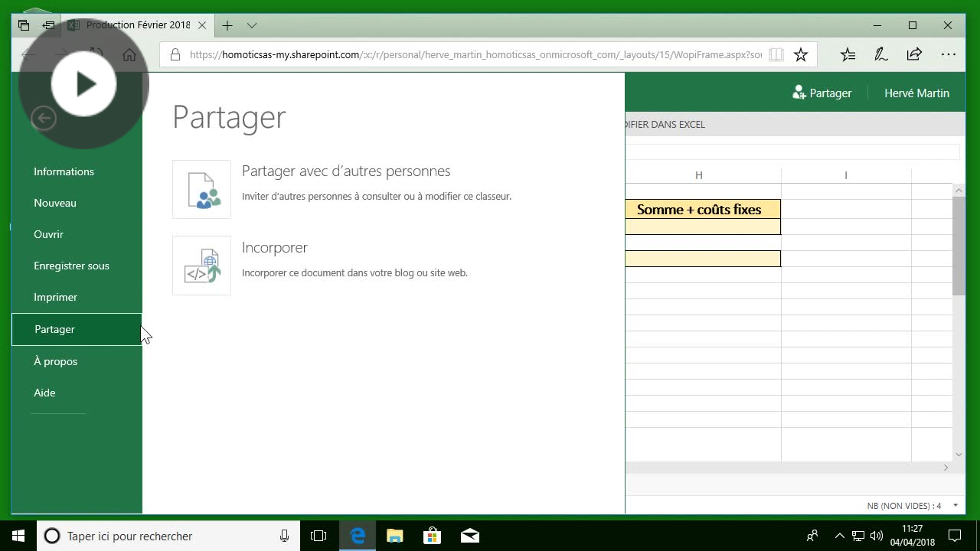Click the Partager button in green header
The image size is (980, 551).
click(822, 93)
